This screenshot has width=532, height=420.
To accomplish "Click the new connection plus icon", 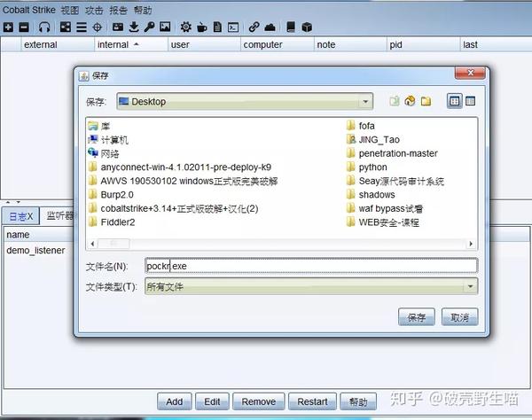I will [x=8, y=27].
